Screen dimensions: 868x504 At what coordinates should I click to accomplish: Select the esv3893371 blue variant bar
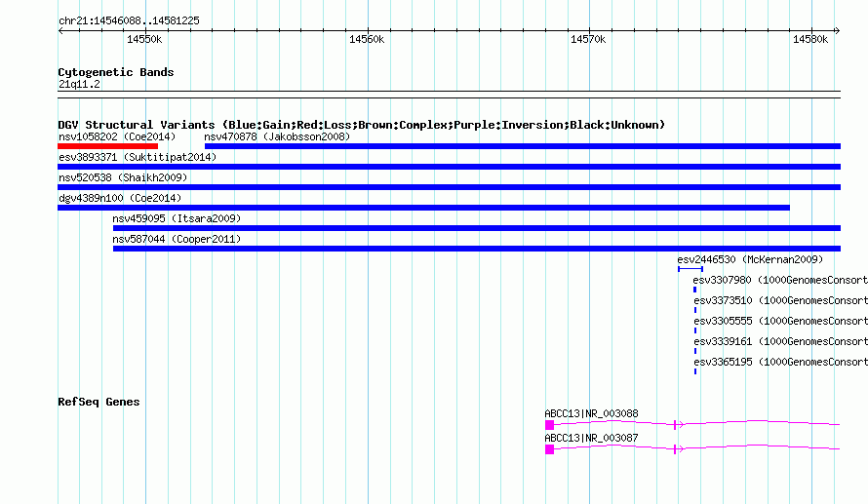449,167
